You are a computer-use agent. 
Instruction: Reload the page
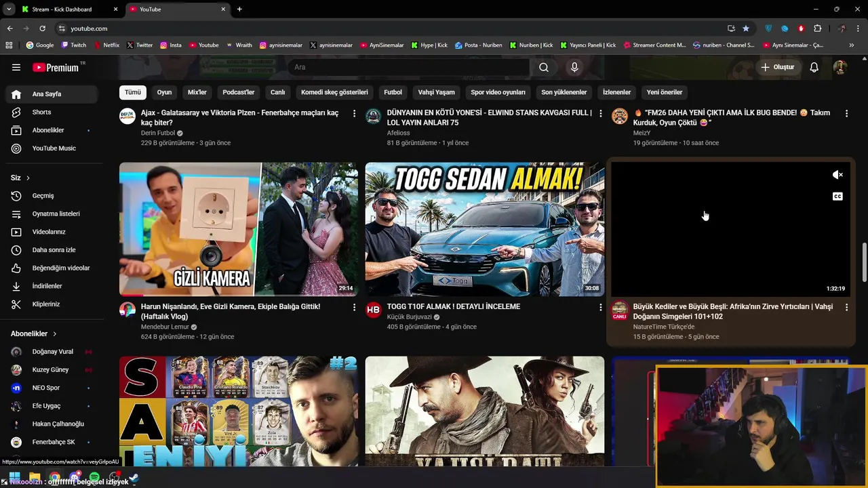pyautogui.click(x=42, y=28)
